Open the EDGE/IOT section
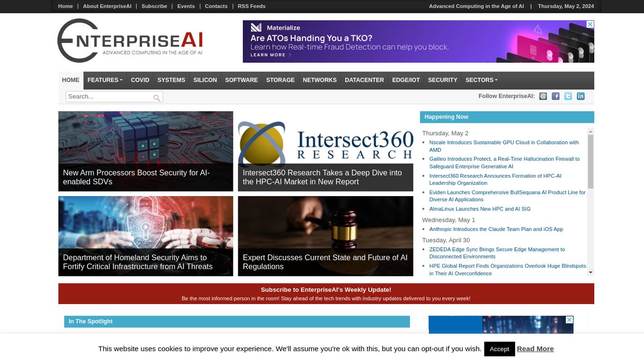The image size is (644, 362). pos(406,80)
